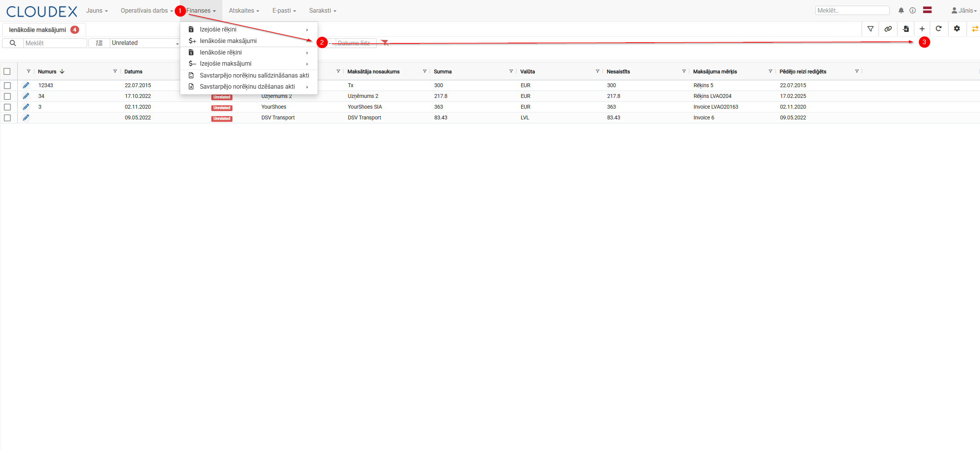
Task: Open the settings gear icon
Action: click(957, 29)
